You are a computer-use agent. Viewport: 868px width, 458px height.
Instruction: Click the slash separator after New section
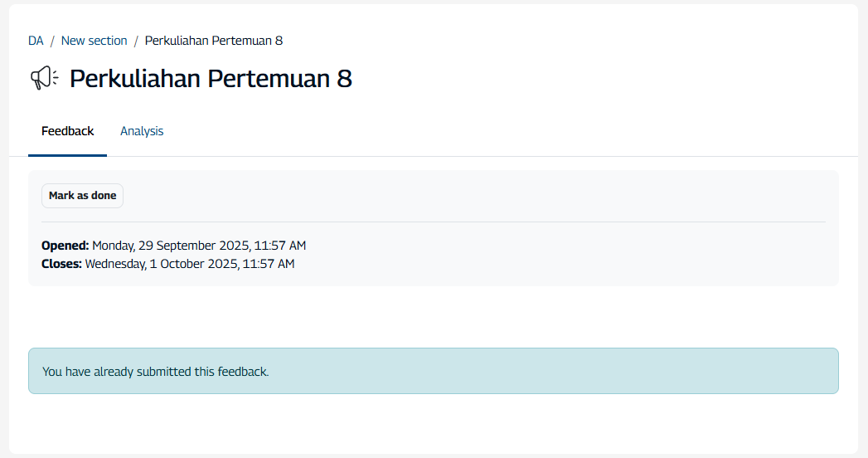tap(136, 41)
